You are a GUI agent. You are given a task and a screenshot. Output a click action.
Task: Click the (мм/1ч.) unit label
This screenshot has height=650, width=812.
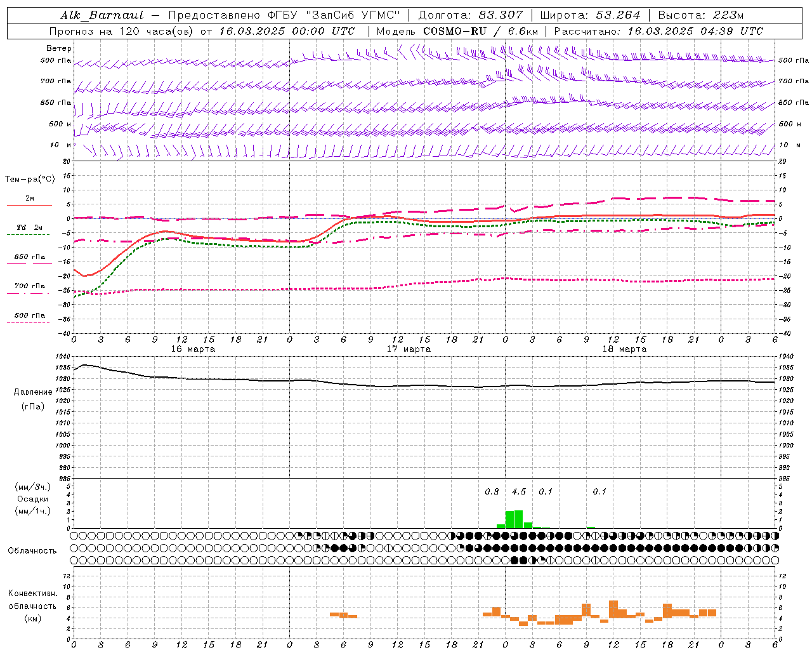pyautogui.click(x=33, y=511)
